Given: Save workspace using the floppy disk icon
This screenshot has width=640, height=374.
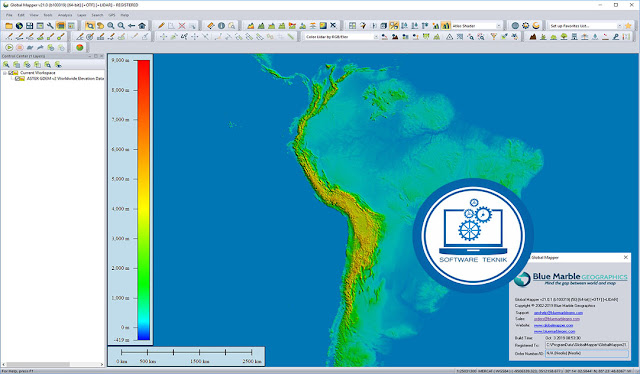Looking at the screenshot, I should click(29, 26).
